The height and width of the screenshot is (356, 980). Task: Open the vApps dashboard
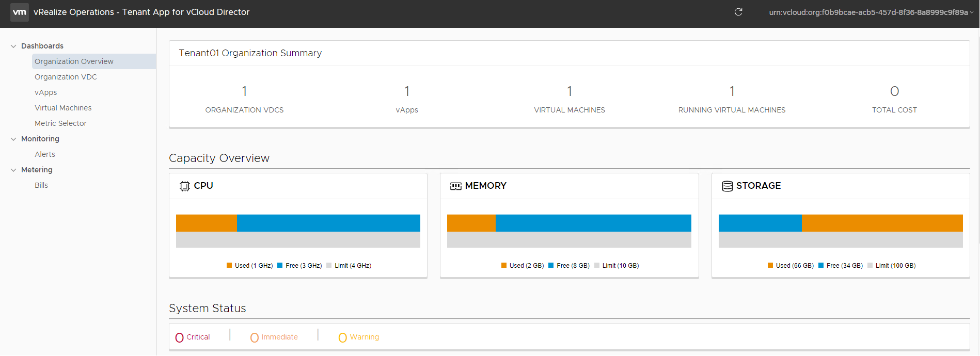coord(46,92)
